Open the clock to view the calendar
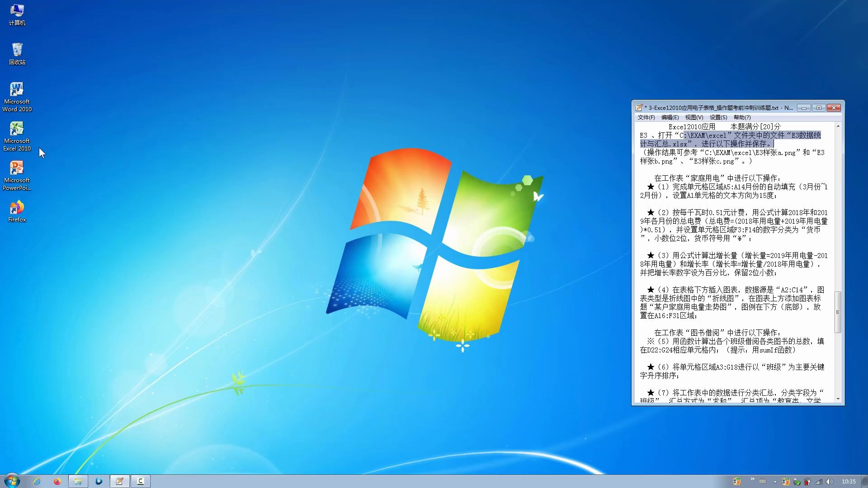The height and width of the screenshot is (488, 868). pyautogui.click(x=849, y=481)
